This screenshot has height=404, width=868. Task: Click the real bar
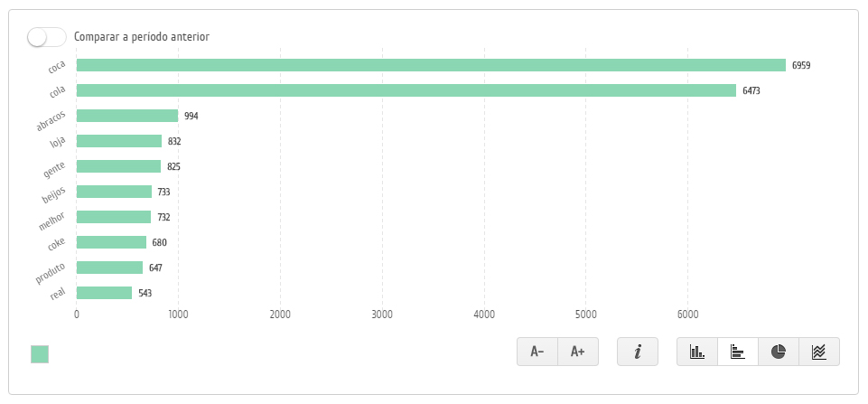point(104,293)
